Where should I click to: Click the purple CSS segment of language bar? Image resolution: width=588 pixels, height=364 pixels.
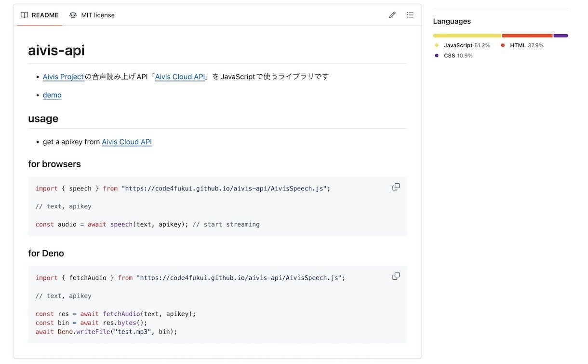(x=561, y=36)
